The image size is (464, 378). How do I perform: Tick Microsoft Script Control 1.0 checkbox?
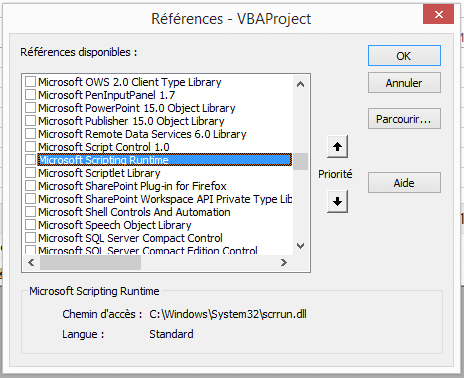(30, 147)
